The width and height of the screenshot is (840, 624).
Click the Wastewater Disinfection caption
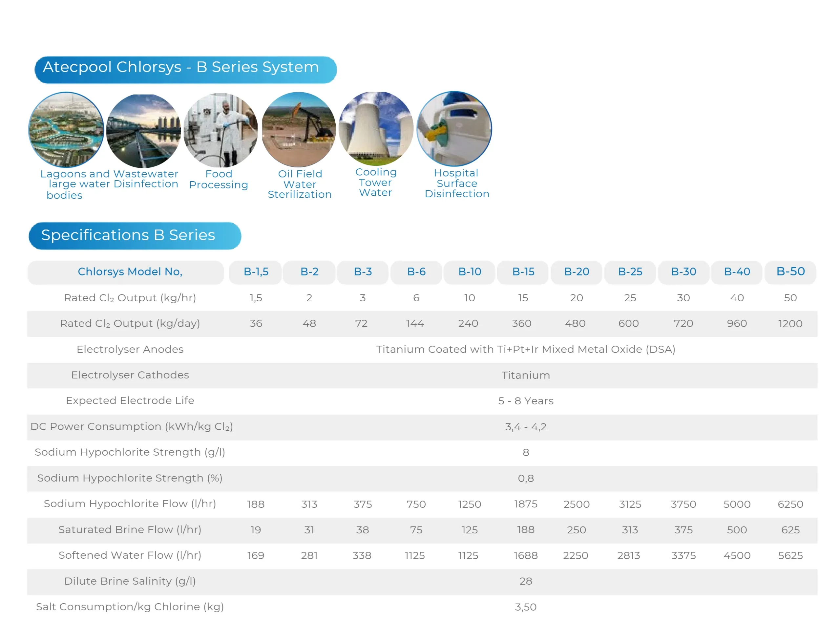(146, 179)
